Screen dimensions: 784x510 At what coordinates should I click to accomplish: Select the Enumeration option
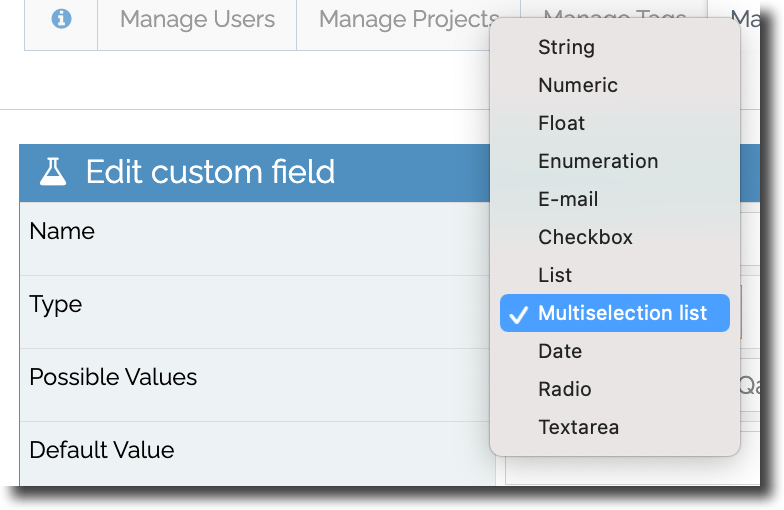[598, 161]
